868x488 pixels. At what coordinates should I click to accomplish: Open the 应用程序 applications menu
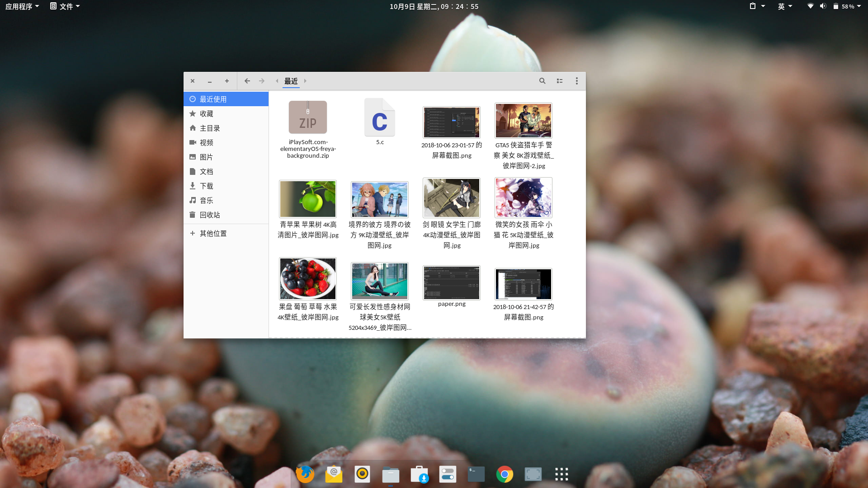click(22, 6)
